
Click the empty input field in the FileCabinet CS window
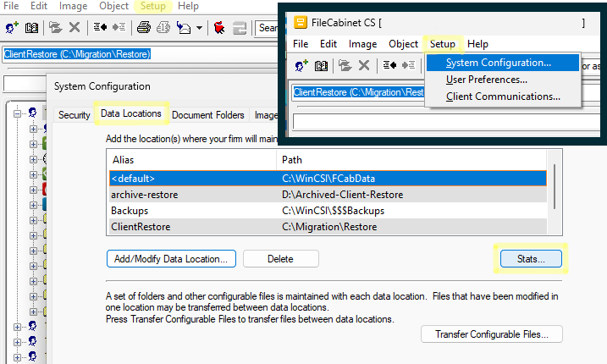(446, 122)
